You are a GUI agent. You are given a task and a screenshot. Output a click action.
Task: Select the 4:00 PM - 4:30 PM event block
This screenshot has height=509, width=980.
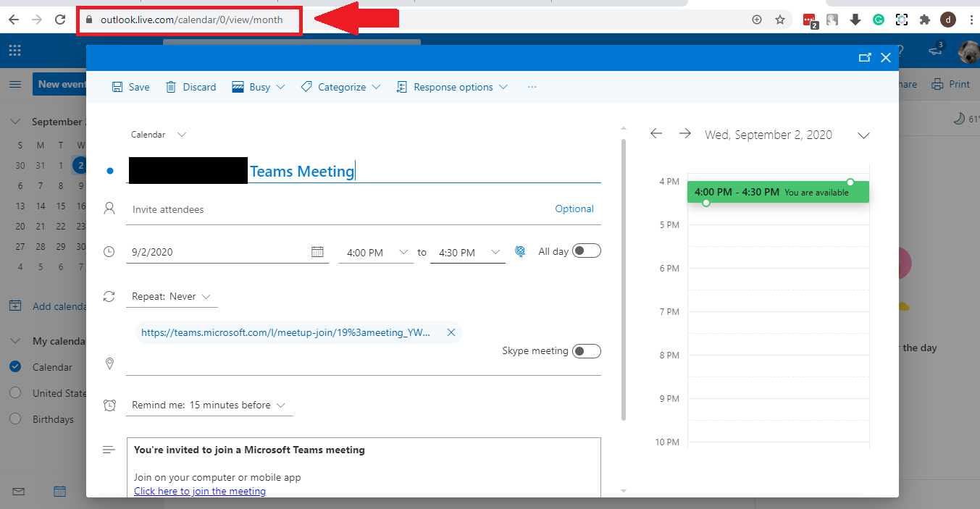point(778,192)
